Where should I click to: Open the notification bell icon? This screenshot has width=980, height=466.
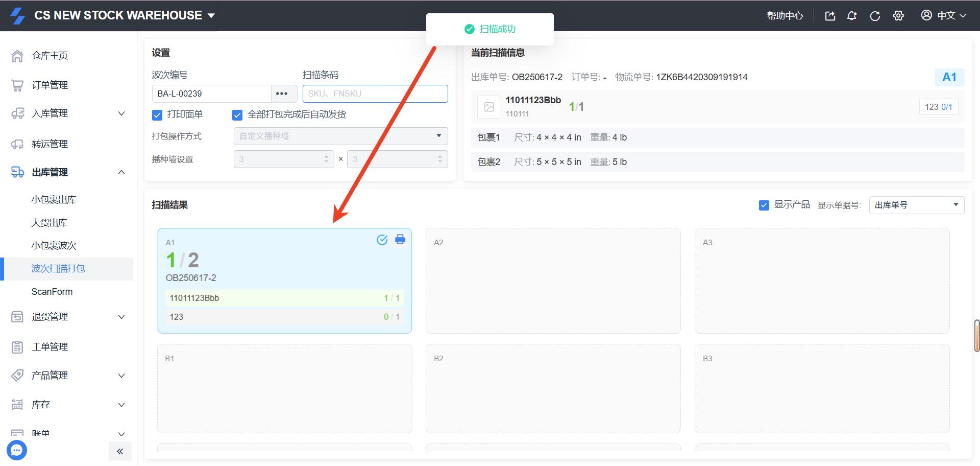click(x=852, y=16)
